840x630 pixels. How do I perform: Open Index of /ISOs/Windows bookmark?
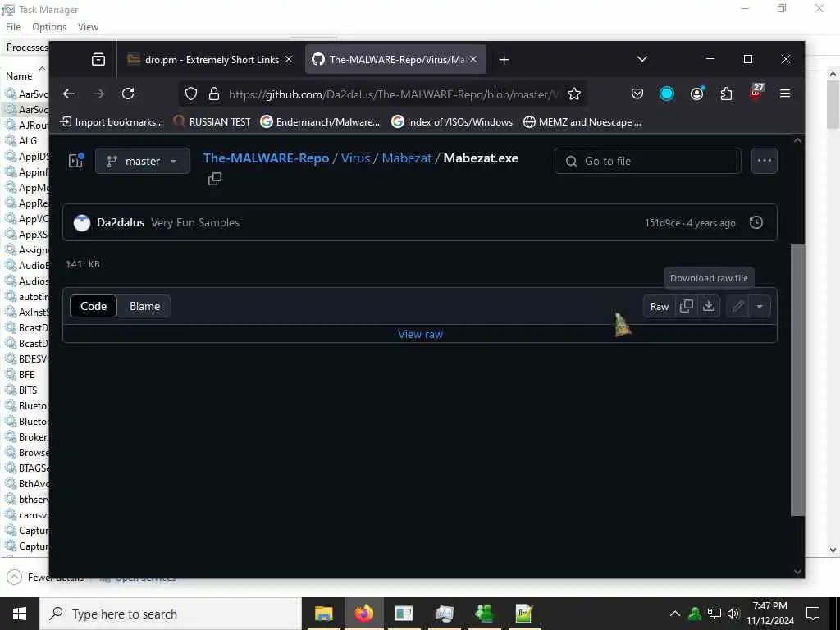coord(452,122)
